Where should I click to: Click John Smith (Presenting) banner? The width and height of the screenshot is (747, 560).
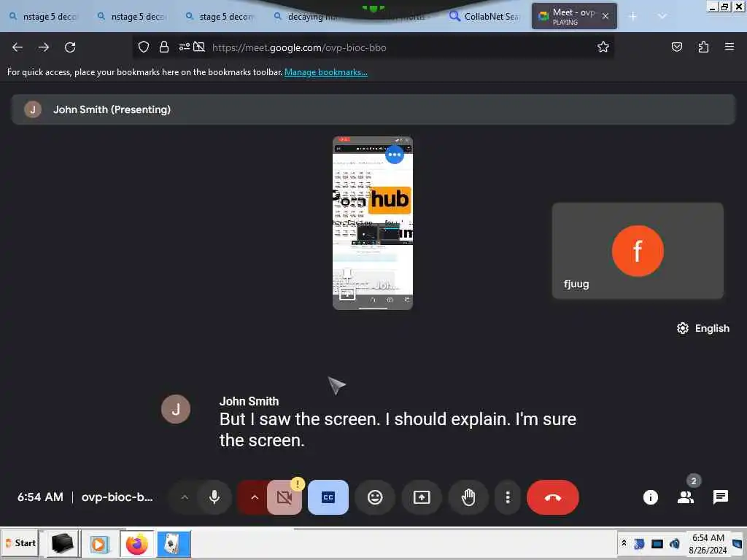coord(373,109)
